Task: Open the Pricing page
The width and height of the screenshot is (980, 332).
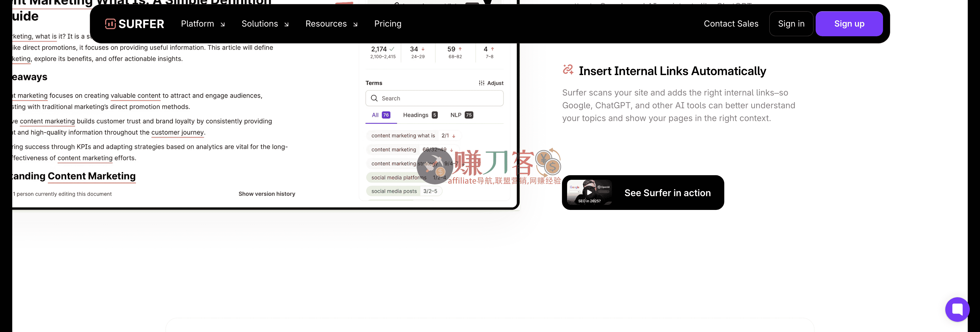Action: click(x=388, y=23)
